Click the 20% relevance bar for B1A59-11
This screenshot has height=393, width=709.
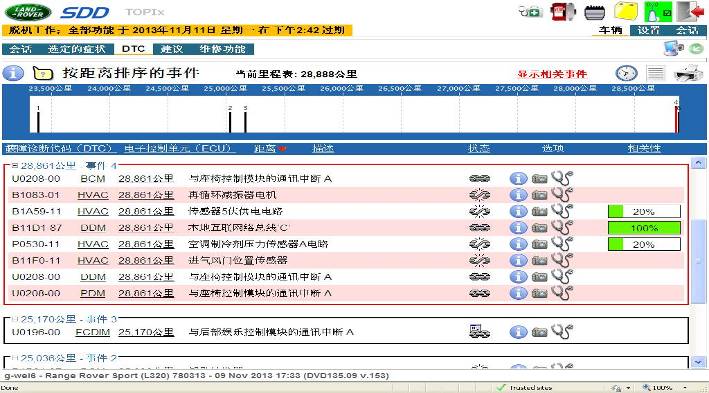coord(644,212)
